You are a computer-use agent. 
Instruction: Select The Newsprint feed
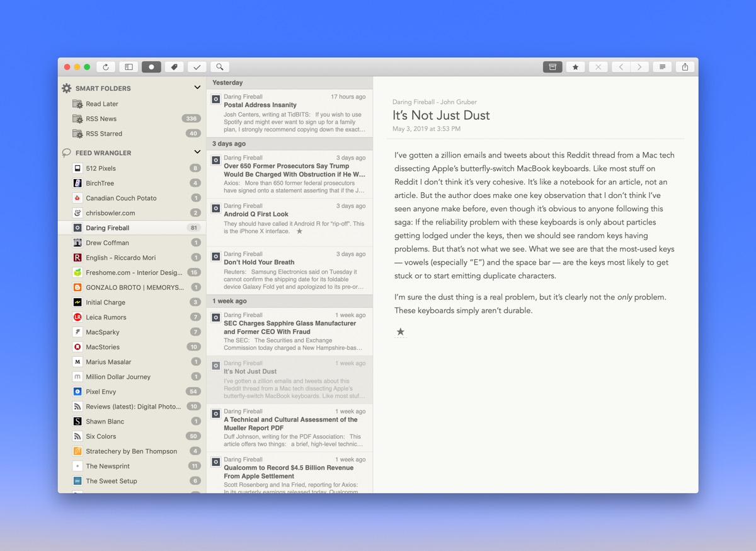[132, 466]
